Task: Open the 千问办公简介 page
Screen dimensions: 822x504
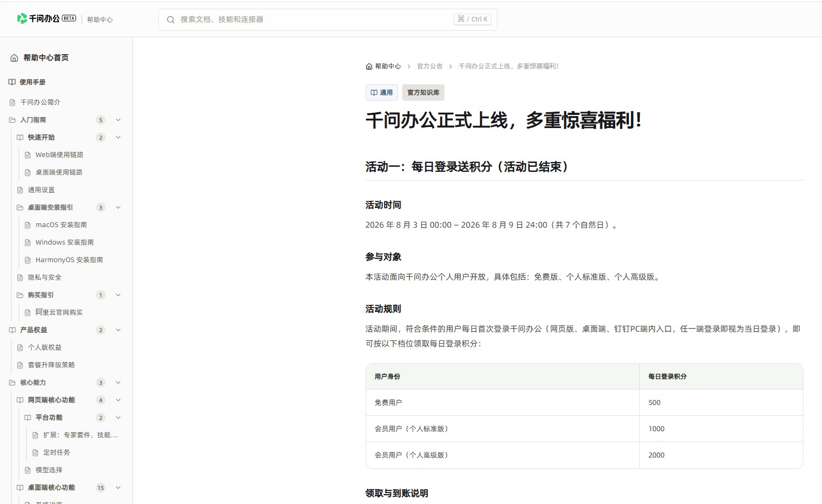Action: (x=40, y=102)
